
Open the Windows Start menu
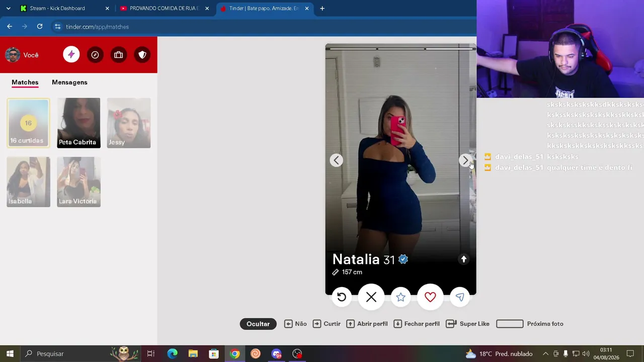10,353
